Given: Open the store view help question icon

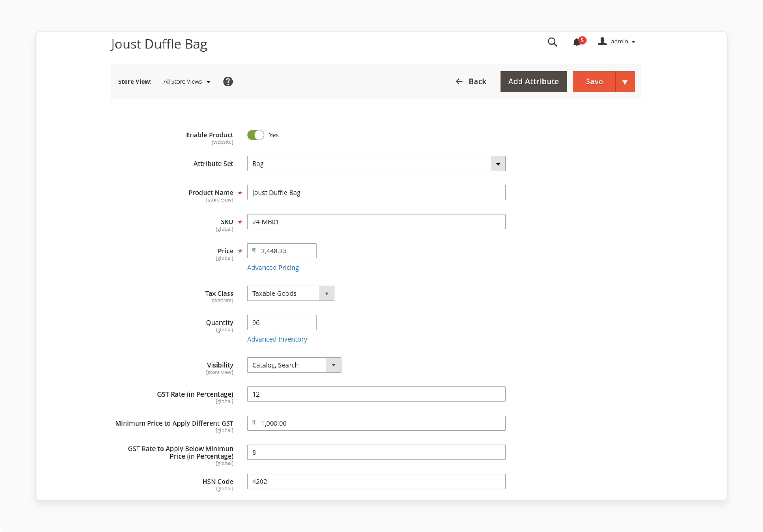Looking at the screenshot, I should point(228,82).
